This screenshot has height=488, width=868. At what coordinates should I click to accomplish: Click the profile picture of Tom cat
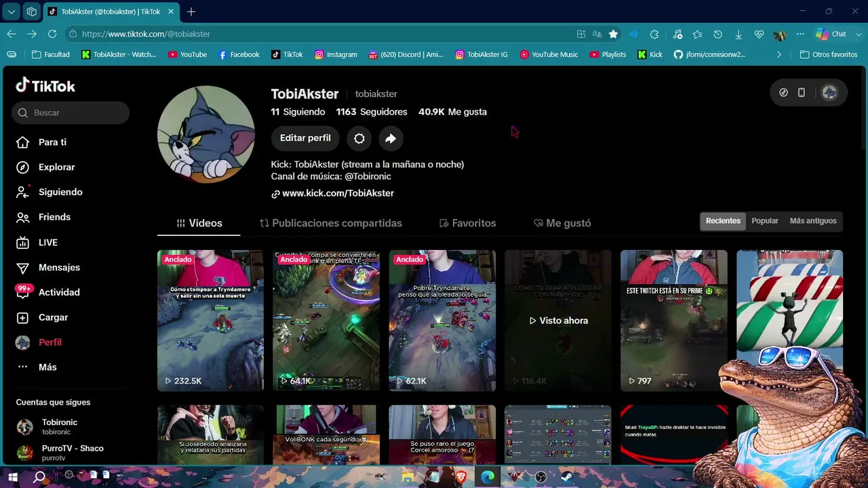206,134
